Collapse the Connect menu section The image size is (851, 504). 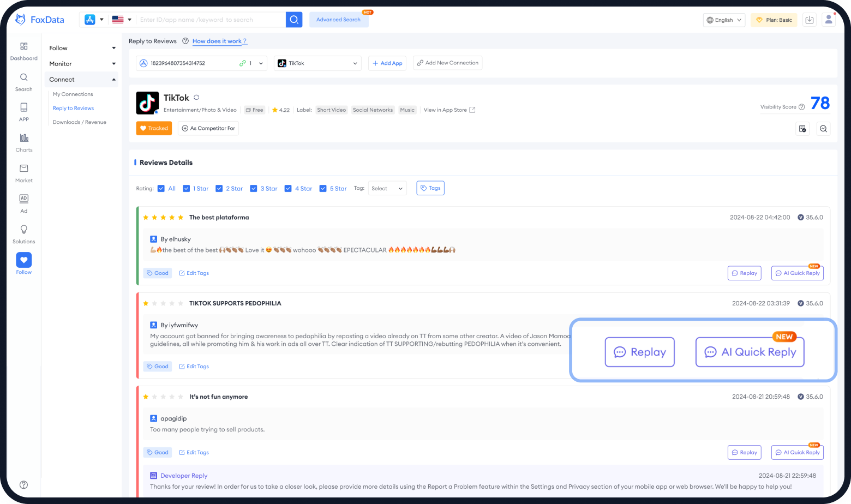coord(82,80)
